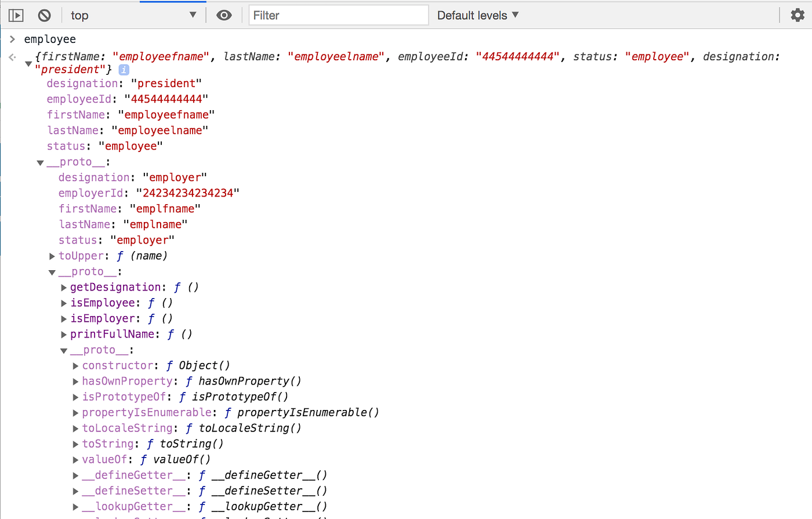Expand the constructor Object entry
Viewport: 812px width, 519px height.
(75, 365)
